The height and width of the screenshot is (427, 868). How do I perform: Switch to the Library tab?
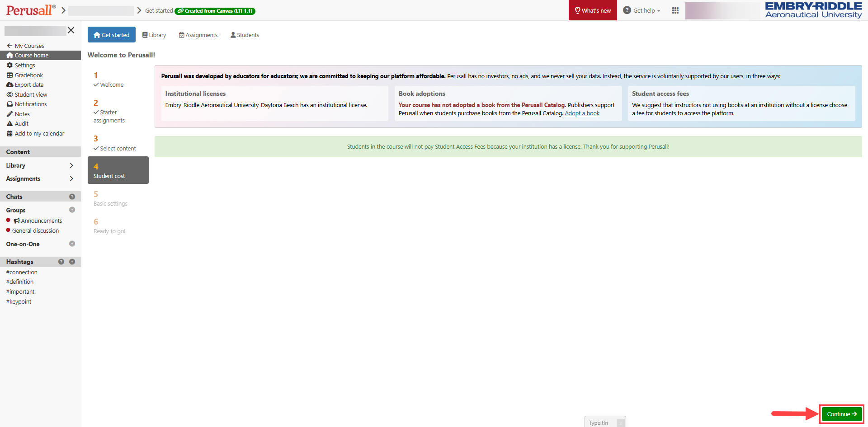[154, 35]
